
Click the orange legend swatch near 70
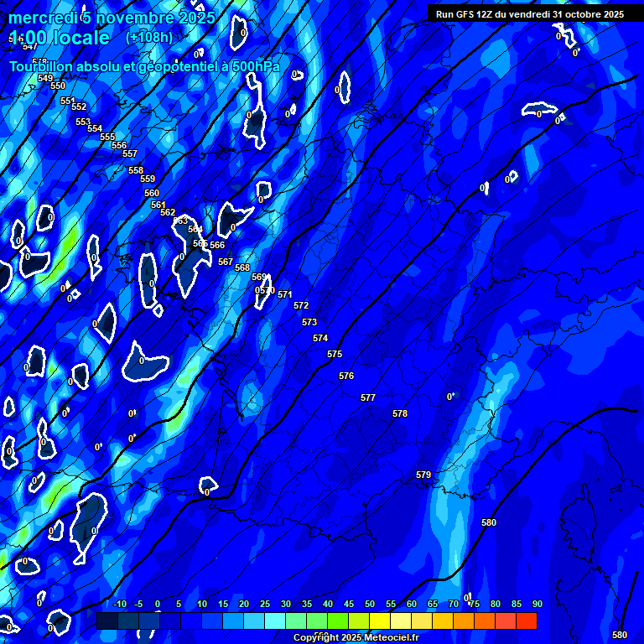[443, 621]
